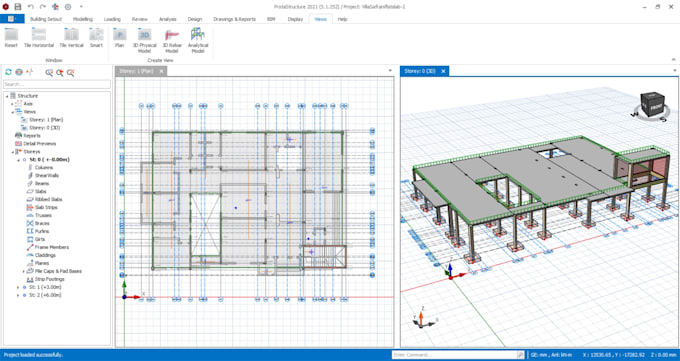Activate the Storey: 1 (Plan) view tab

(136, 71)
